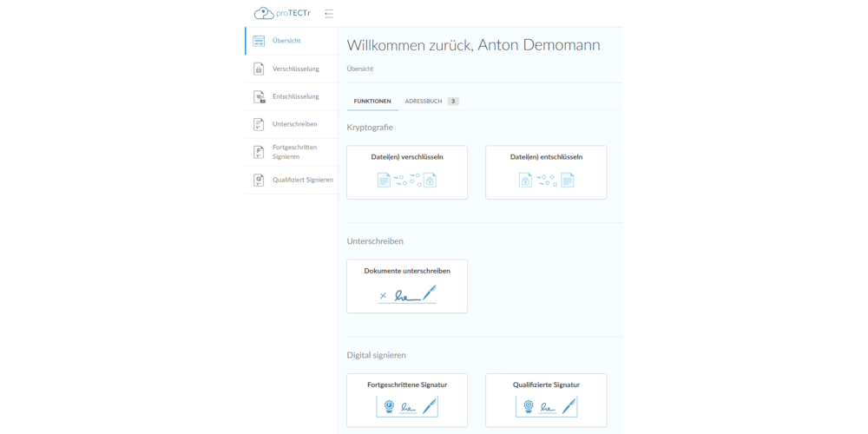Open the Datei(en) entschlüsseln card
The image size is (868, 434).
(546, 172)
